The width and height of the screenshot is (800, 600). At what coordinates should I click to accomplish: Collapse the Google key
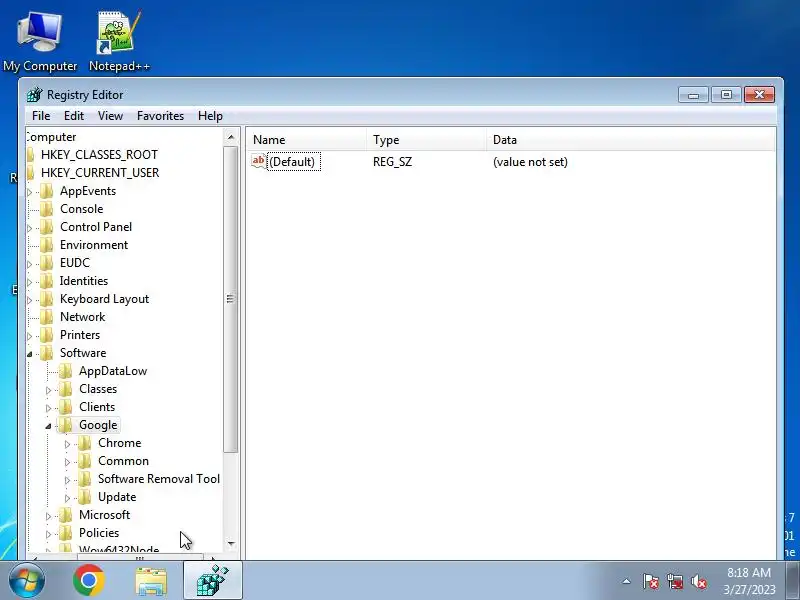(x=48, y=426)
